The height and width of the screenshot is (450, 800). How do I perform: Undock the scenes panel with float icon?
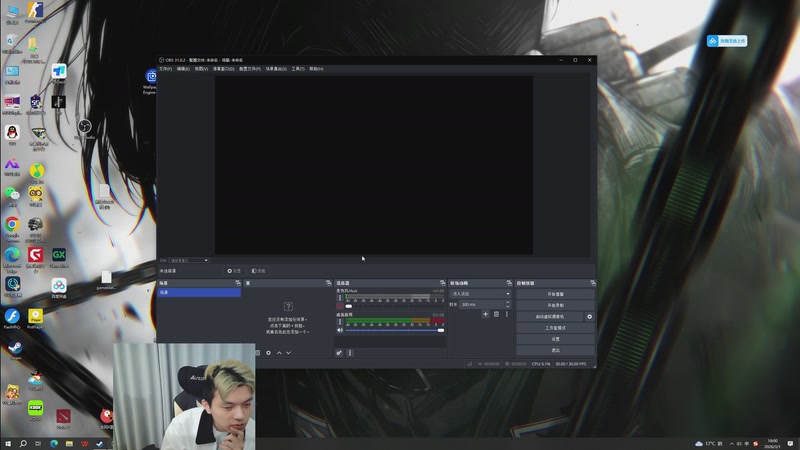click(238, 283)
